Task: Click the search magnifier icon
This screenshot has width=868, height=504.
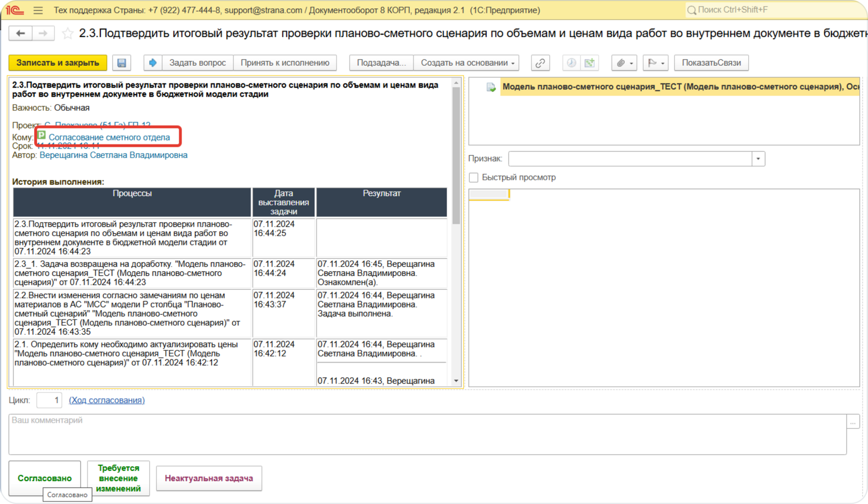Action: click(692, 10)
